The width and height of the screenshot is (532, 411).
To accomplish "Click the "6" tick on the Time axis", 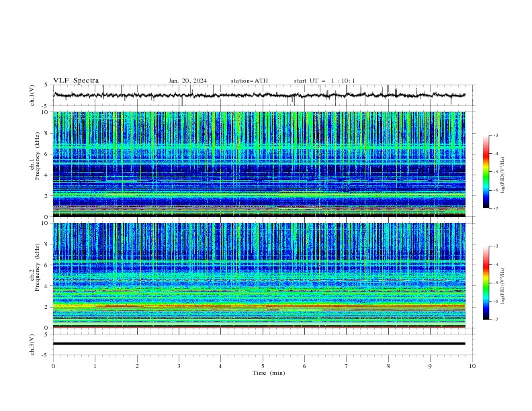I will click(x=304, y=366).
